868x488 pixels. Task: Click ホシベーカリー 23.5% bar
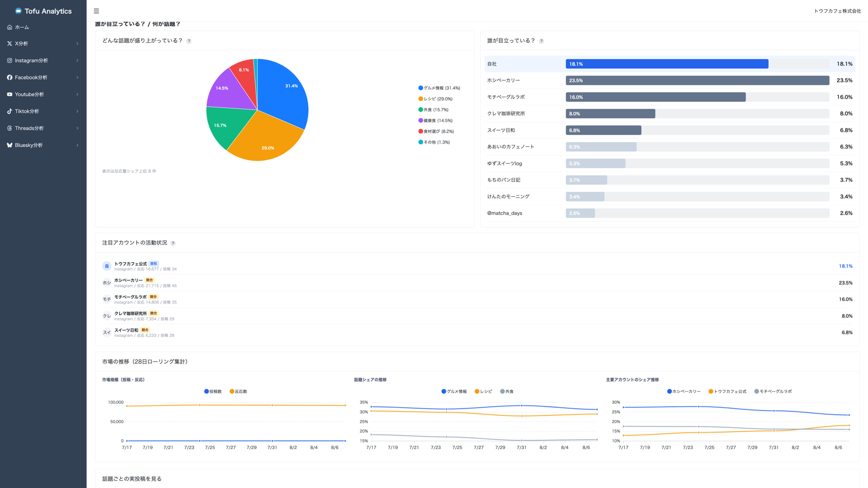tap(698, 80)
